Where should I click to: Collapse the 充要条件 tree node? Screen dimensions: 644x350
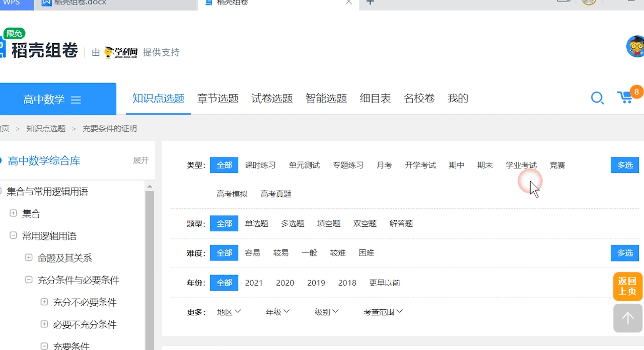[44, 346]
